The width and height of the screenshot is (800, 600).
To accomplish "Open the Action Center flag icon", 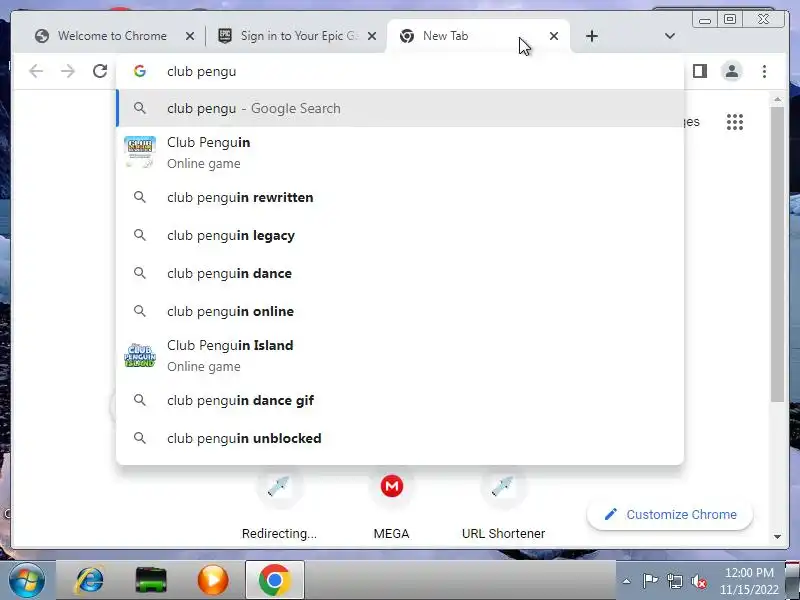I will [650, 581].
